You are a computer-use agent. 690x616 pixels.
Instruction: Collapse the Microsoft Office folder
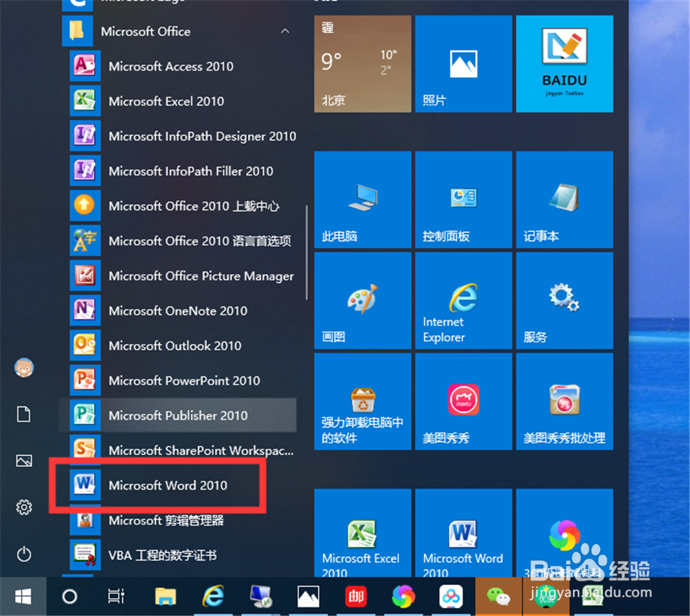pos(285,31)
